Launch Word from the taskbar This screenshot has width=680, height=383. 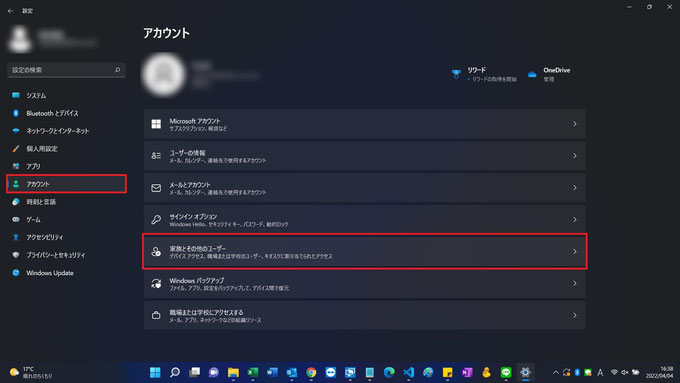(x=272, y=372)
